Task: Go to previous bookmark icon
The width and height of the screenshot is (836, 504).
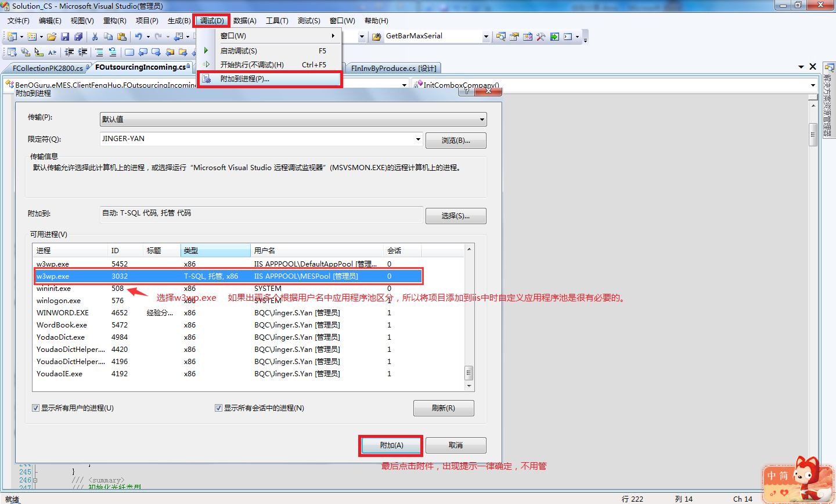Action: click(142, 52)
